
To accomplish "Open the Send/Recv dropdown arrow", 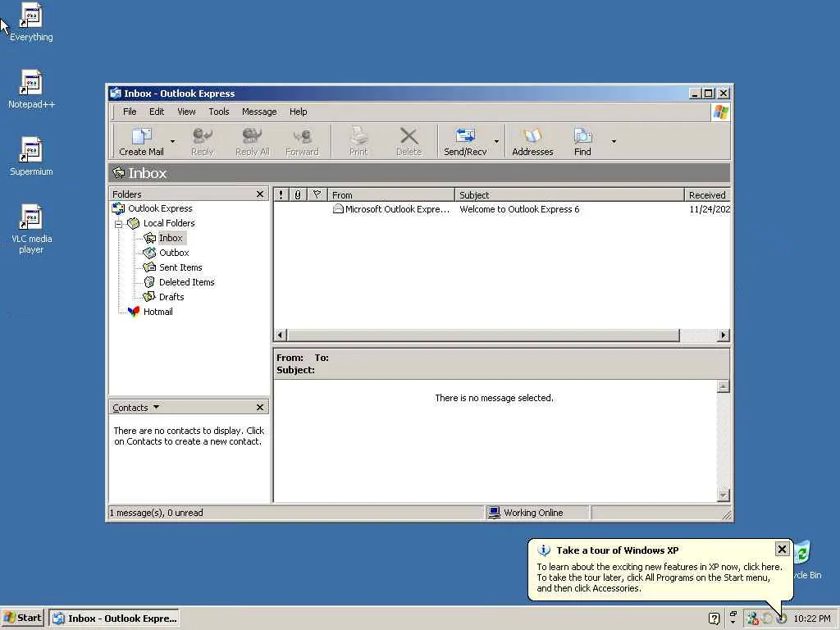I will click(496, 141).
